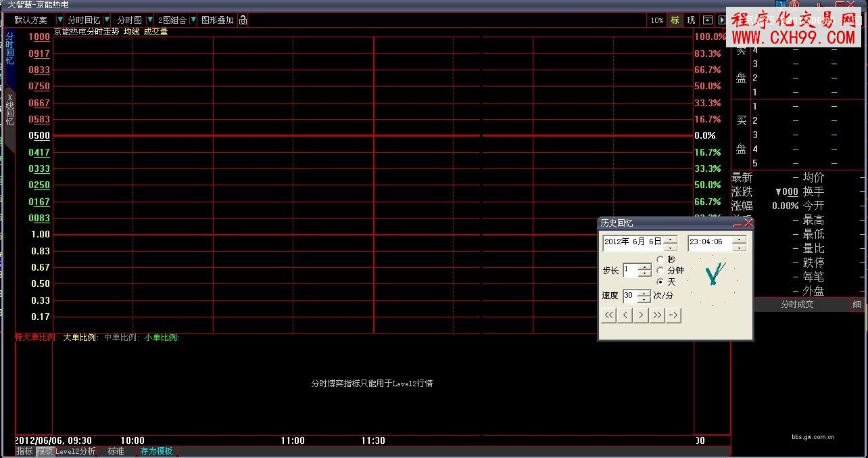Click the 存为模板 button

tap(156, 451)
